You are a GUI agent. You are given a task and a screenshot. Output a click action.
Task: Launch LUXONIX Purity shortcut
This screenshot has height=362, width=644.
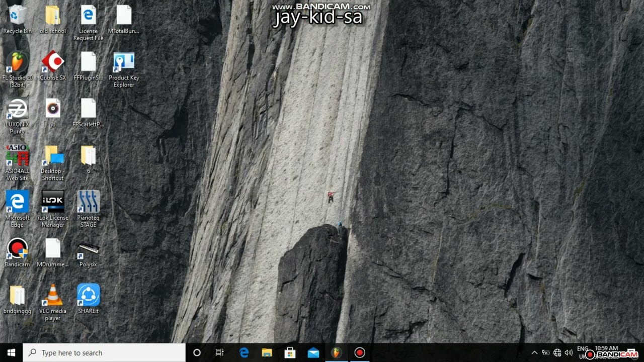[x=17, y=116]
